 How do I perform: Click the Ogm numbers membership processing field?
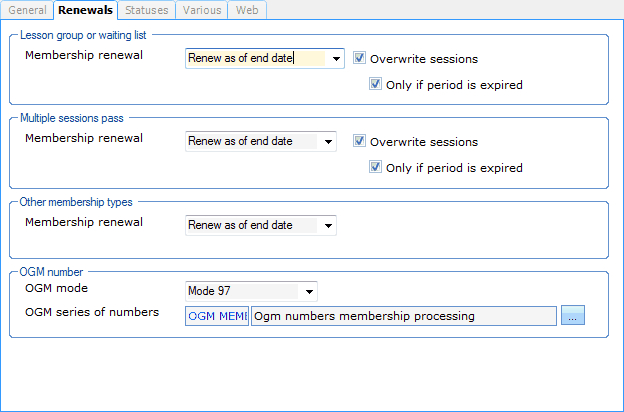pos(403,316)
